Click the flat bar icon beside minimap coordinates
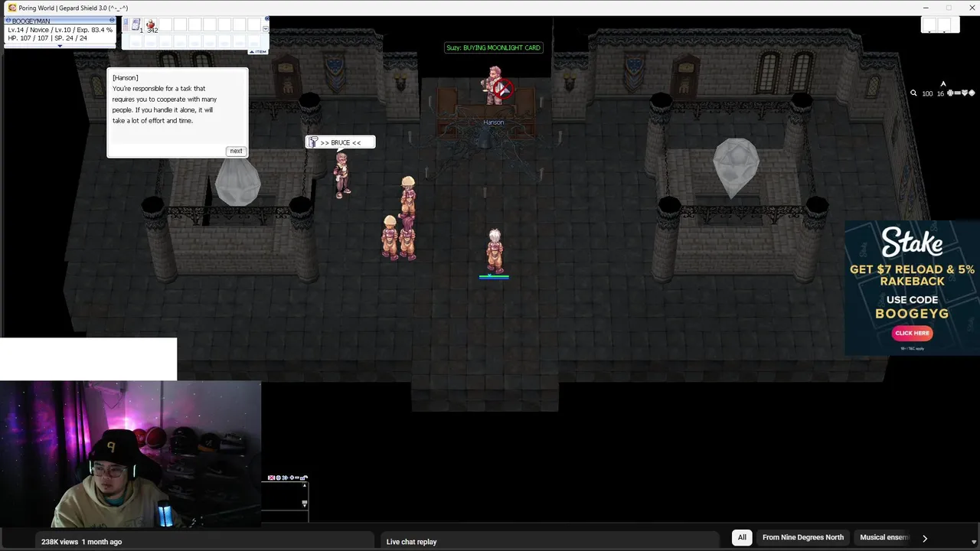980x551 pixels. 958,93
